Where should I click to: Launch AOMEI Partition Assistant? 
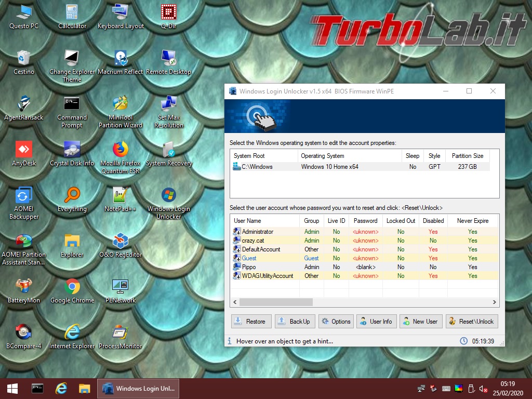tap(24, 249)
